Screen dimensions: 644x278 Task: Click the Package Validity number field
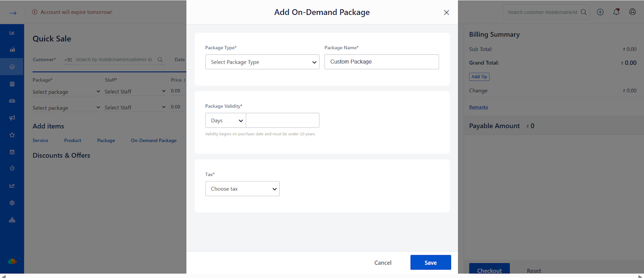tap(283, 120)
